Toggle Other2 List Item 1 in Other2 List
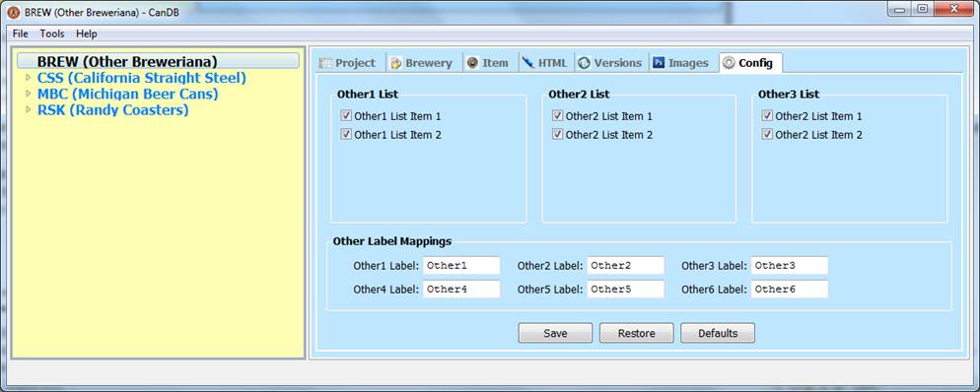 (x=557, y=115)
